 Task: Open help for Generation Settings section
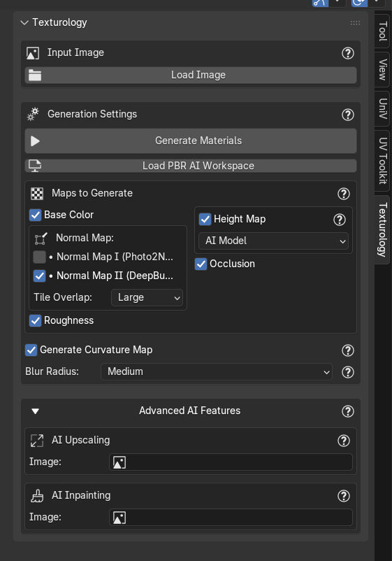tap(348, 115)
